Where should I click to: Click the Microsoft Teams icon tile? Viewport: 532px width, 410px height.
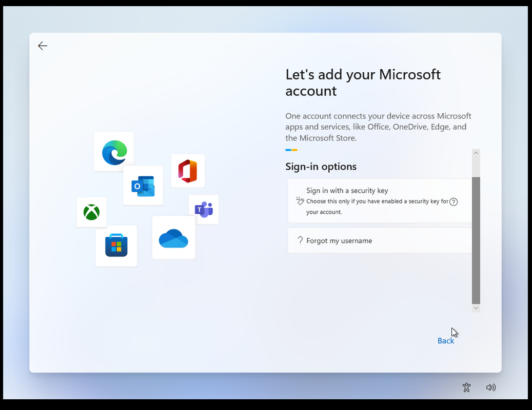click(204, 210)
